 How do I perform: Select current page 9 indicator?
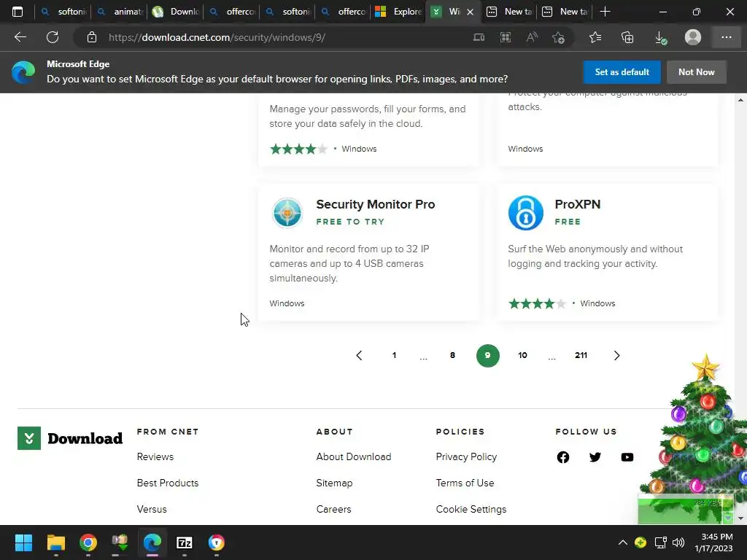pyautogui.click(x=488, y=355)
